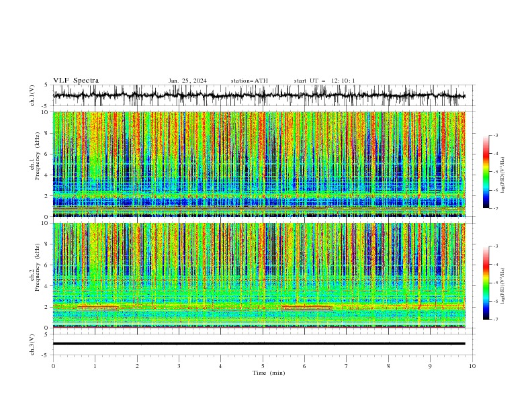Click time axis tick label "2"
The height and width of the screenshot is (411, 532).
pos(137,366)
